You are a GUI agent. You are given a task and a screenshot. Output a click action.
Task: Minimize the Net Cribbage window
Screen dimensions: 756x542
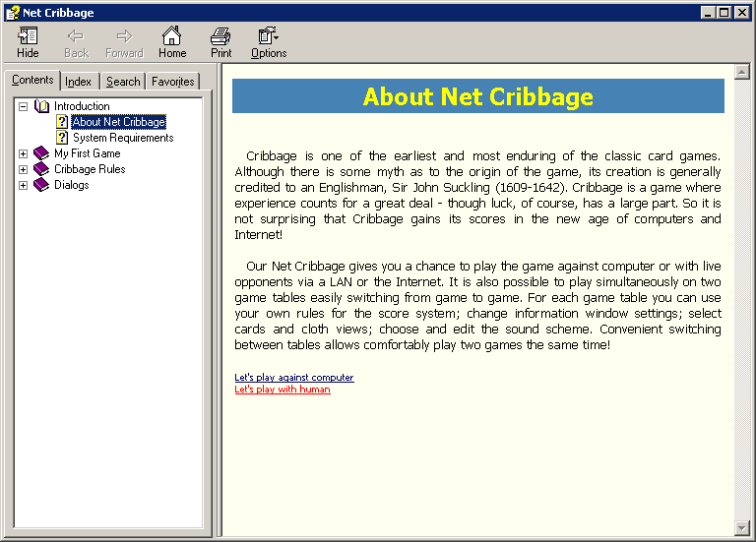(708, 13)
